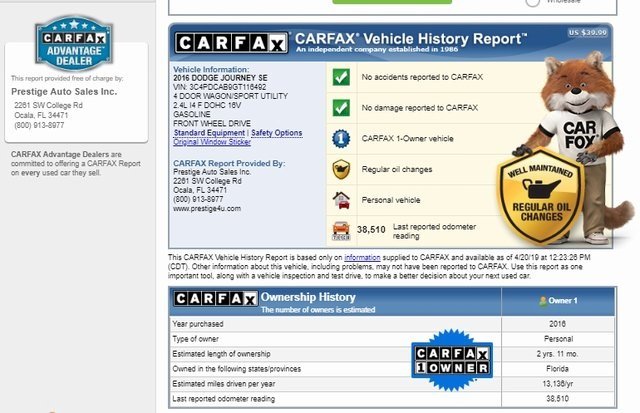Screen dimensions: 640x413
Task: Click the blue CARFAX 1-Owner ribbon icon
Action: click(x=341, y=138)
